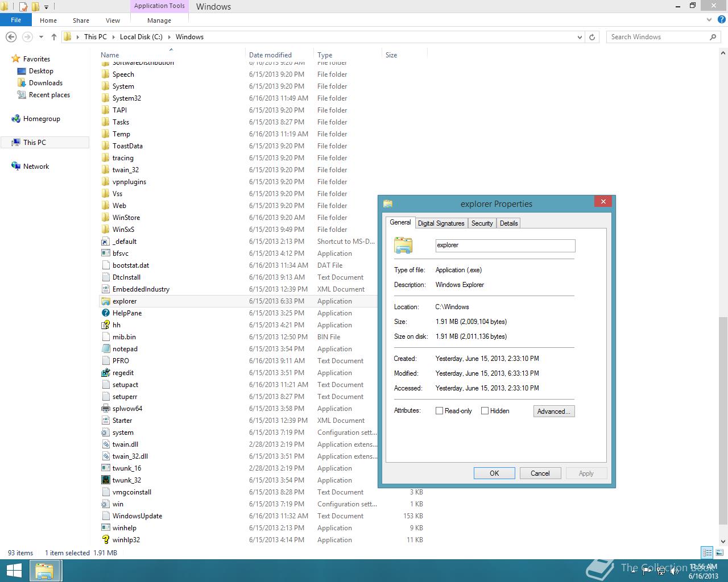728x582 pixels.
Task: Refresh the Windows folder view
Action: click(592, 37)
